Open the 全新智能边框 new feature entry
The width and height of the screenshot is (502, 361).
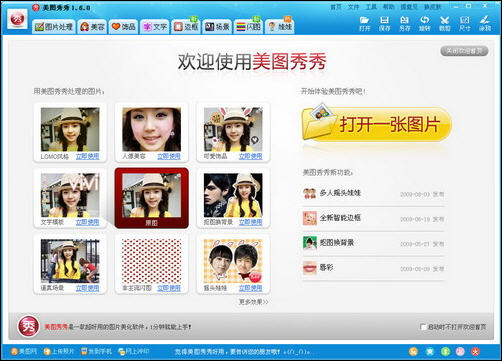tap(373, 218)
